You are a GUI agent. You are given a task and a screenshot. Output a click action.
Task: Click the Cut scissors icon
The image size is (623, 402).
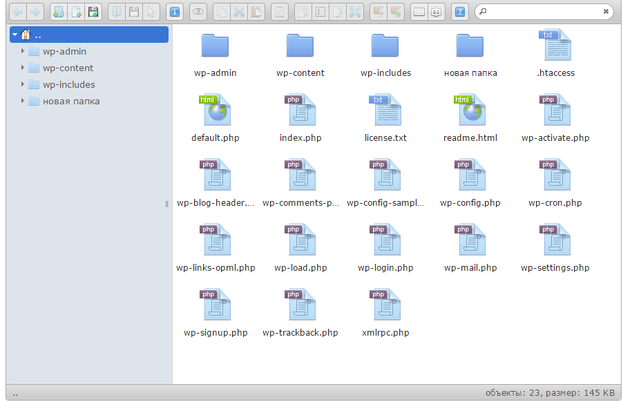tap(239, 12)
